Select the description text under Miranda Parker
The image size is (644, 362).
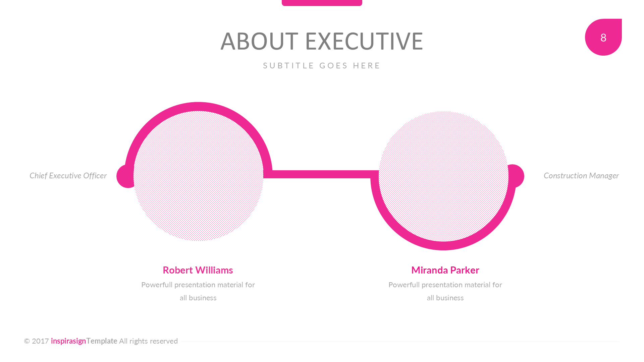pyautogui.click(x=445, y=291)
